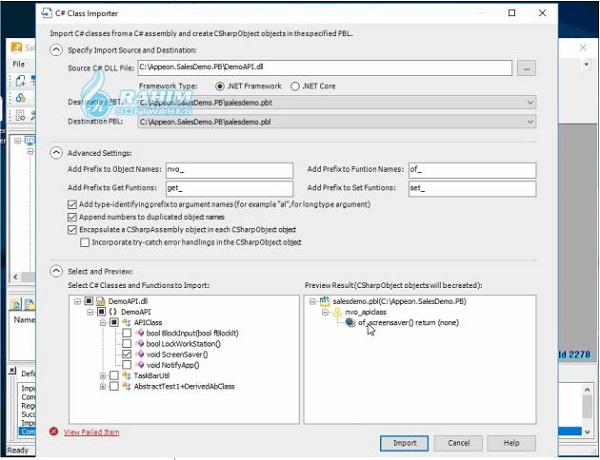Viewport: 600px width, 460px height.
Task: Select the of_screensaver() return (none) item
Action: (x=408, y=323)
